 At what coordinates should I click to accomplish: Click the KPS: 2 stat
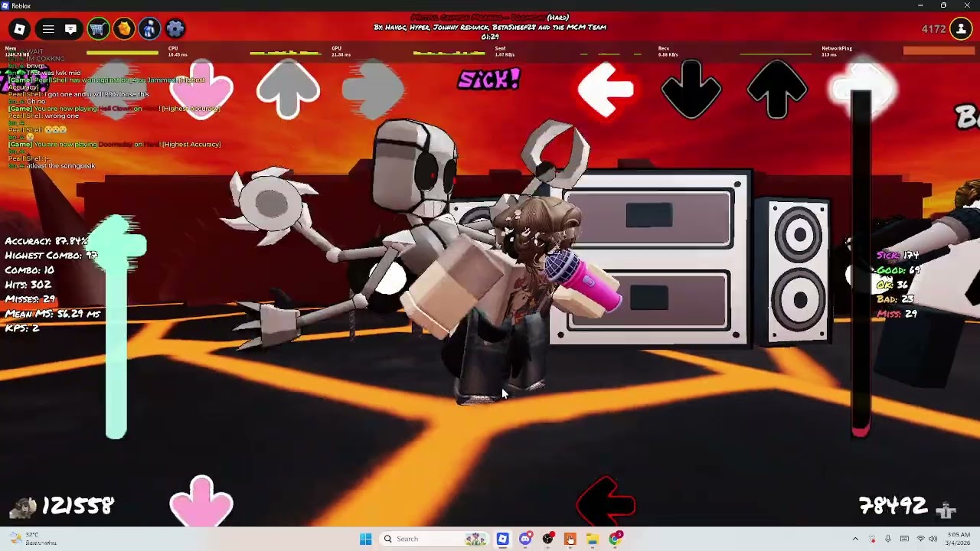click(x=22, y=328)
